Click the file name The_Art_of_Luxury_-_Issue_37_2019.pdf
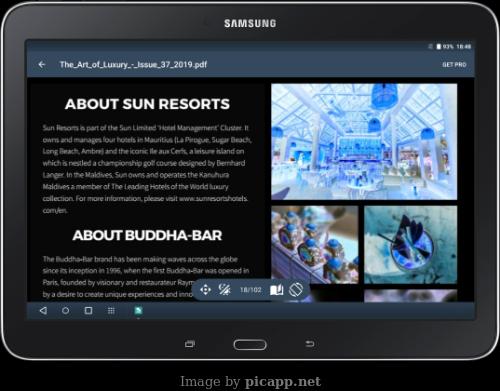The height and width of the screenshot is (391, 500). click(x=133, y=64)
